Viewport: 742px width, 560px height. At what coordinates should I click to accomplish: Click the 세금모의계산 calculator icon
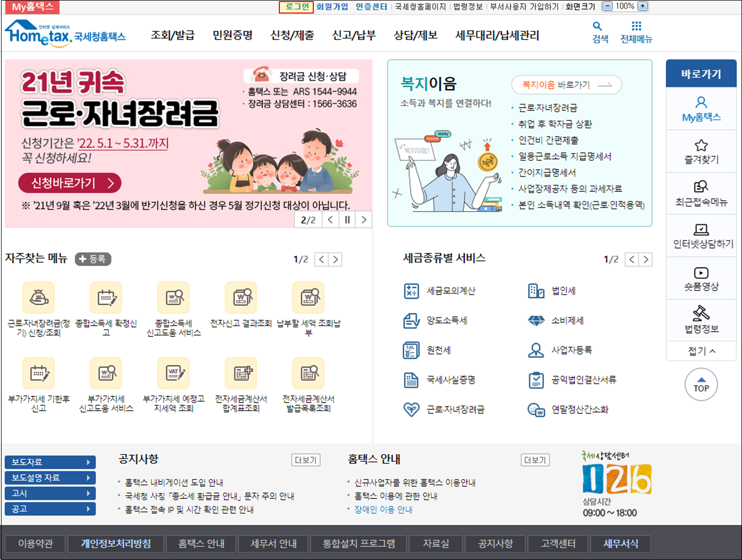[x=411, y=291]
